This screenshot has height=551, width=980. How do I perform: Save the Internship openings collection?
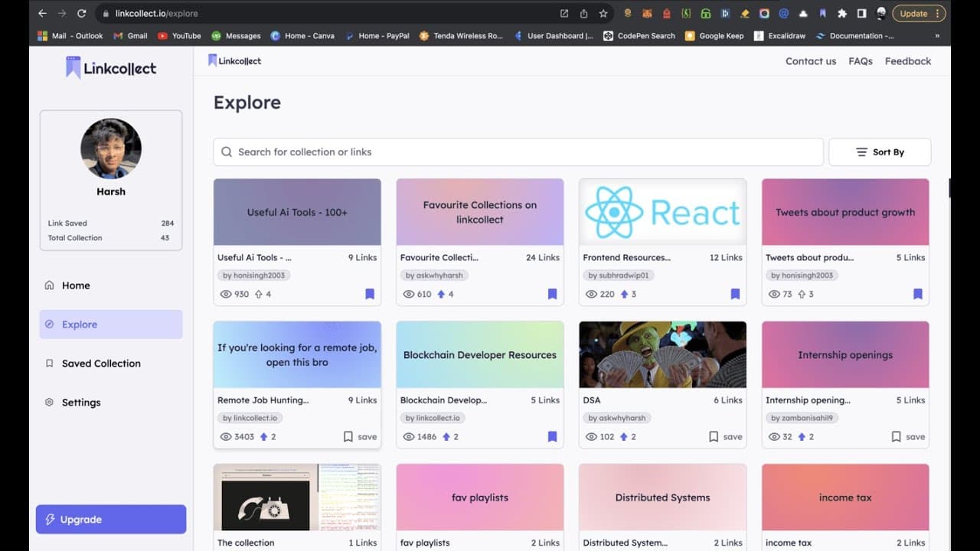(908, 437)
